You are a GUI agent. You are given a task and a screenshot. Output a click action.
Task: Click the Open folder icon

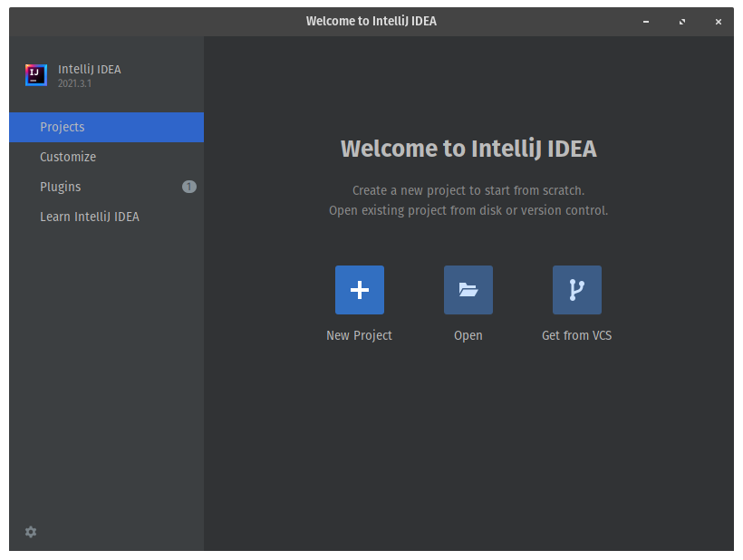pos(468,289)
